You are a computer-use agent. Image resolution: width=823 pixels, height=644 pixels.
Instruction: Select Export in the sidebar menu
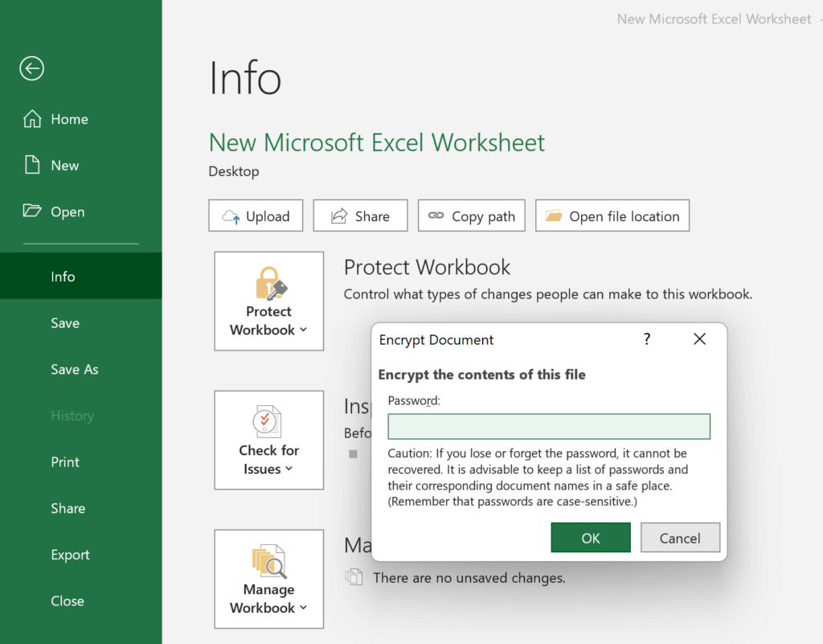70,555
